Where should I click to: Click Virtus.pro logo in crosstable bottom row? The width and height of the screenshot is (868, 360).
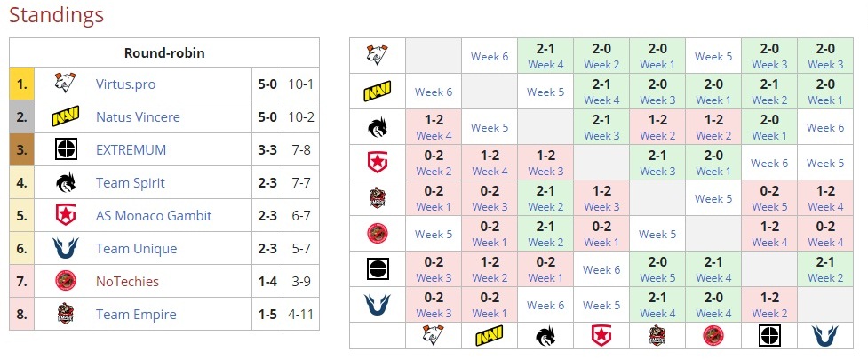(x=434, y=335)
